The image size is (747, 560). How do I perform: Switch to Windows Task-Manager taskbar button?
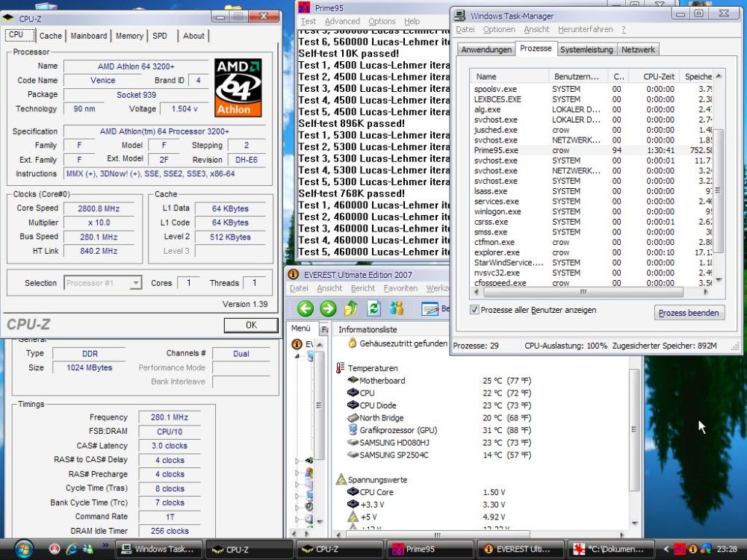point(160,549)
